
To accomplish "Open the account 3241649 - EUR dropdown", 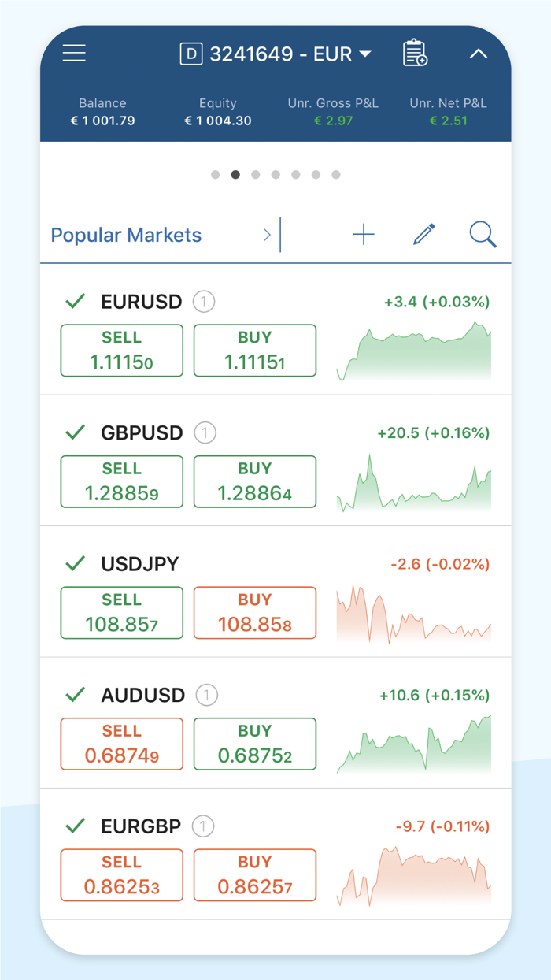I will coord(277,54).
